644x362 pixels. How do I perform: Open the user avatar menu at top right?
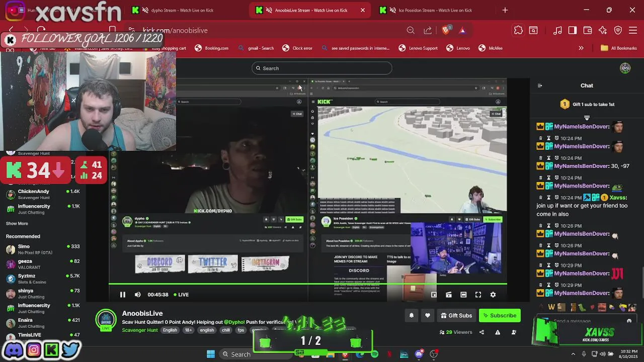[x=625, y=68]
